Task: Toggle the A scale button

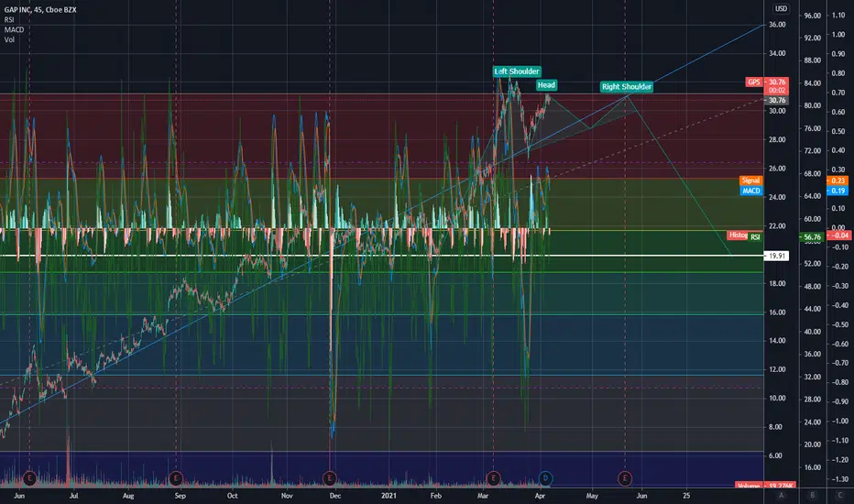Action: tap(781, 495)
